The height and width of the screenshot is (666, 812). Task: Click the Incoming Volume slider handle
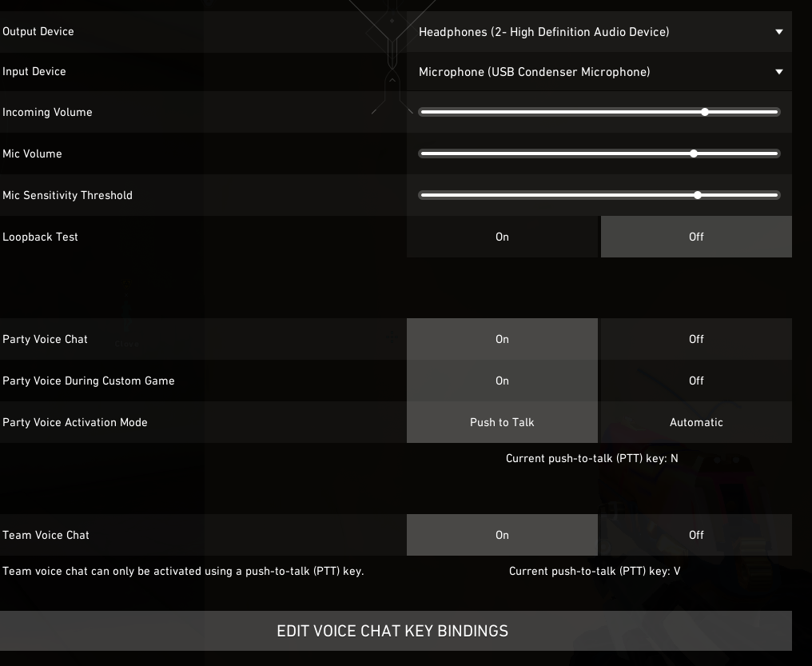[x=704, y=112]
